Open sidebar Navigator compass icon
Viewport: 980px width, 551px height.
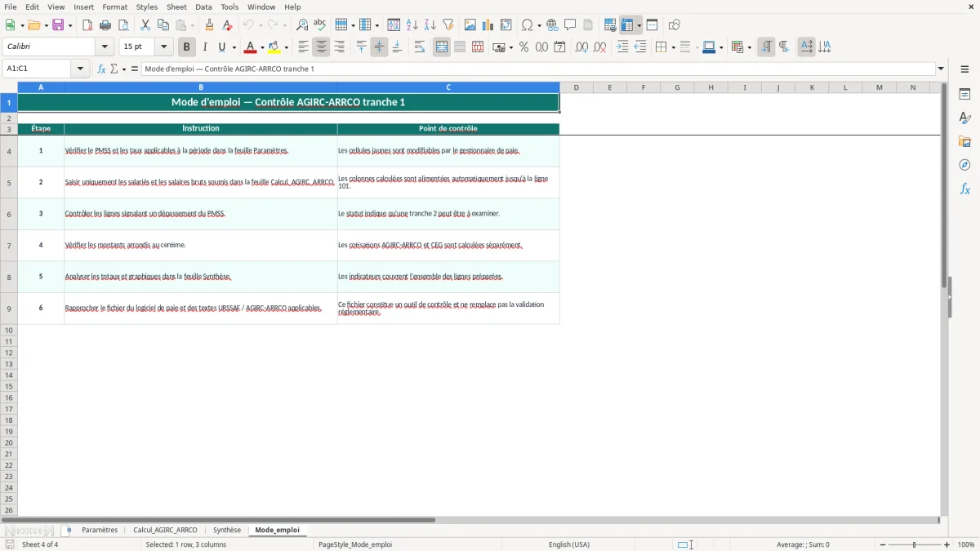(x=964, y=165)
